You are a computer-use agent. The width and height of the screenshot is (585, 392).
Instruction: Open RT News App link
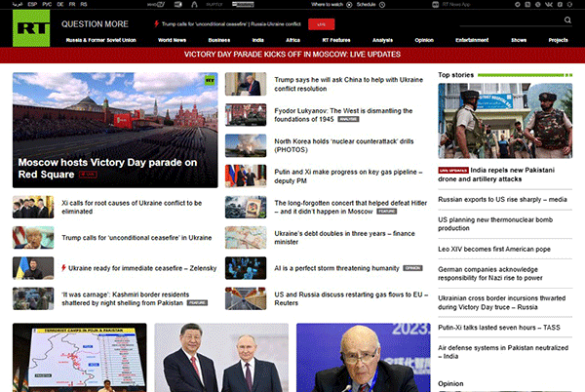(x=456, y=5)
